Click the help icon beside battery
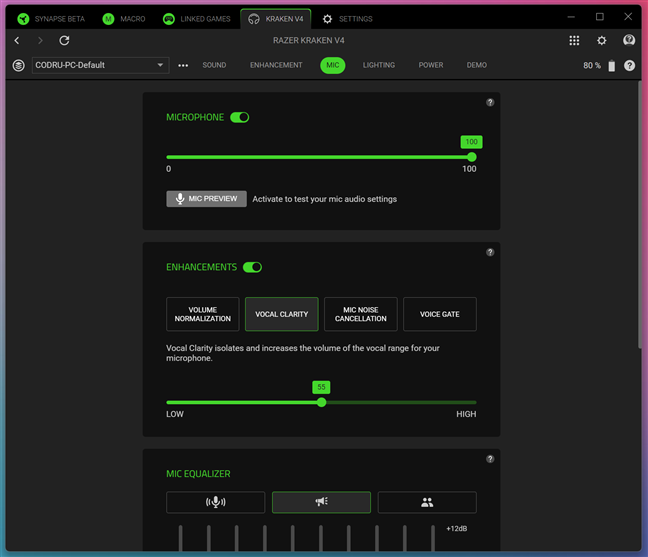648x557 pixels. (629, 66)
